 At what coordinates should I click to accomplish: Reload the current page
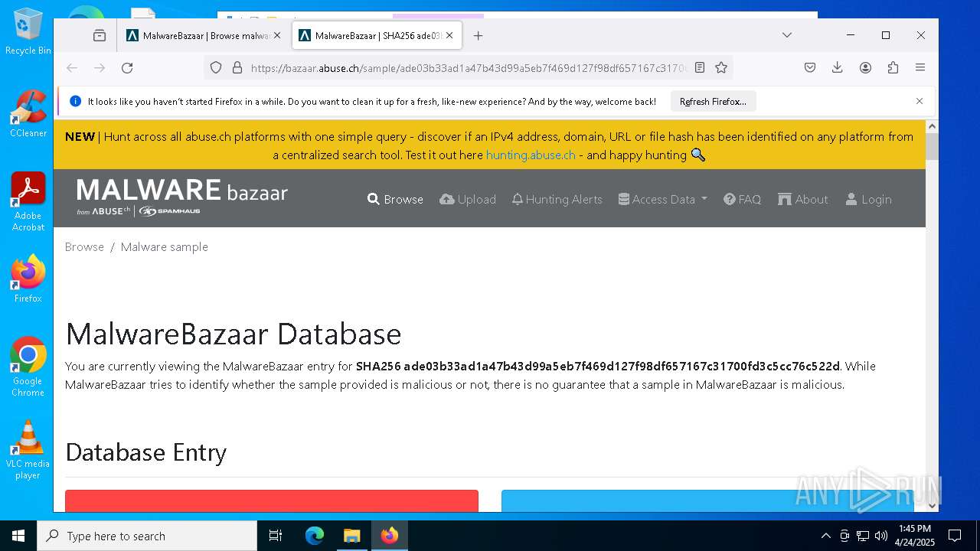point(127,68)
